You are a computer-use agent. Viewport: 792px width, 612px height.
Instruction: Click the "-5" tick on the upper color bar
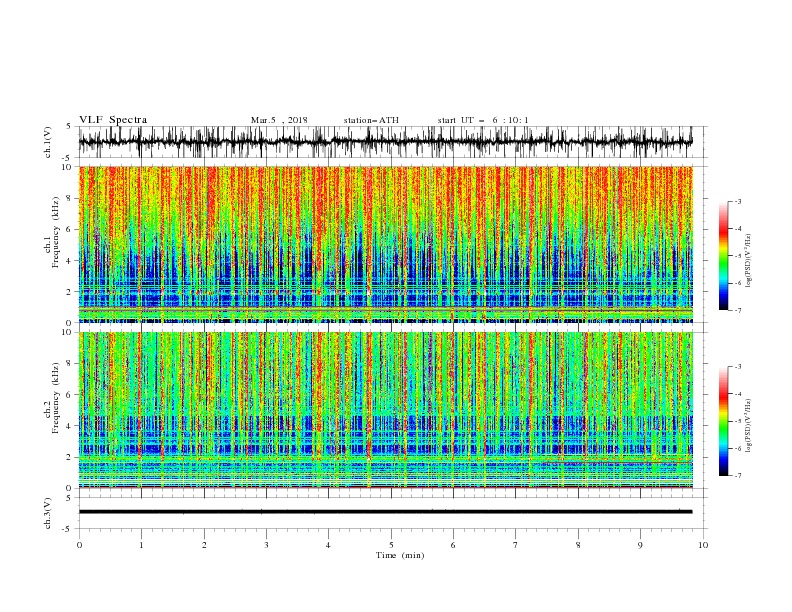(x=738, y=256)
